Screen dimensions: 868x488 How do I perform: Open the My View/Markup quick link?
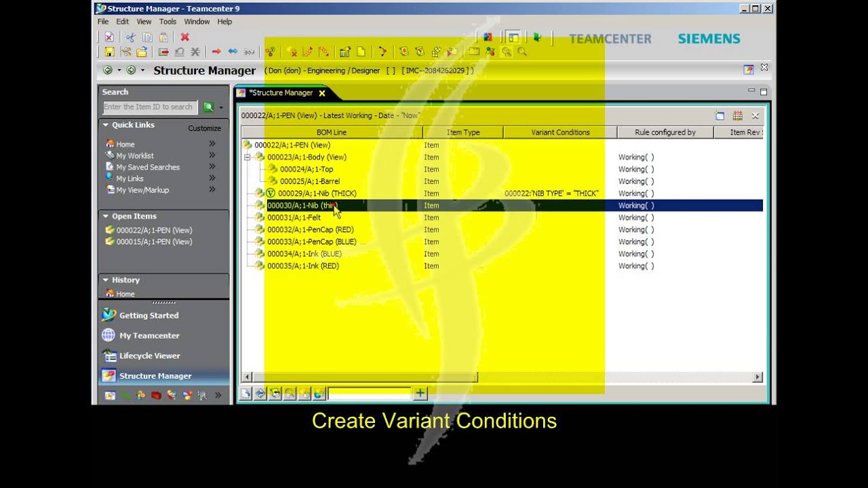tap(142, 190)
